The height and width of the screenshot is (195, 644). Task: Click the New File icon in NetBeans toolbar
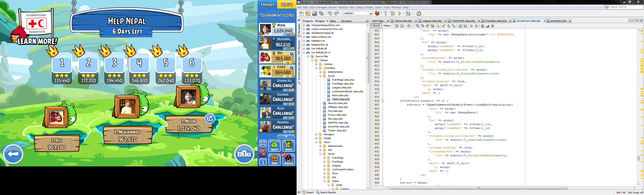pos(302,13)
